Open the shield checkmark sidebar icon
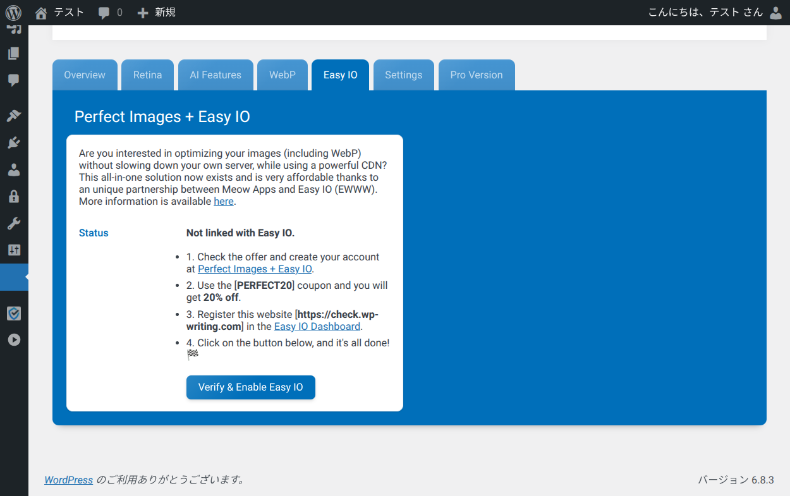Screen dimensions: 790x496 [x=14, y=314]
